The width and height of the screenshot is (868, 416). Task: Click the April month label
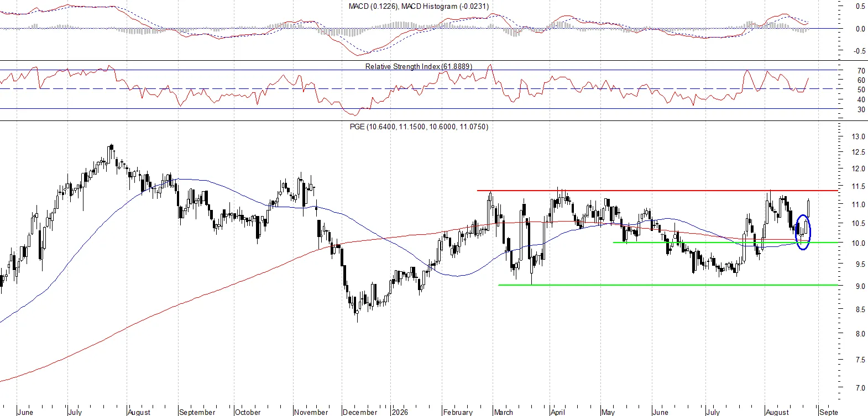(558, 412)
